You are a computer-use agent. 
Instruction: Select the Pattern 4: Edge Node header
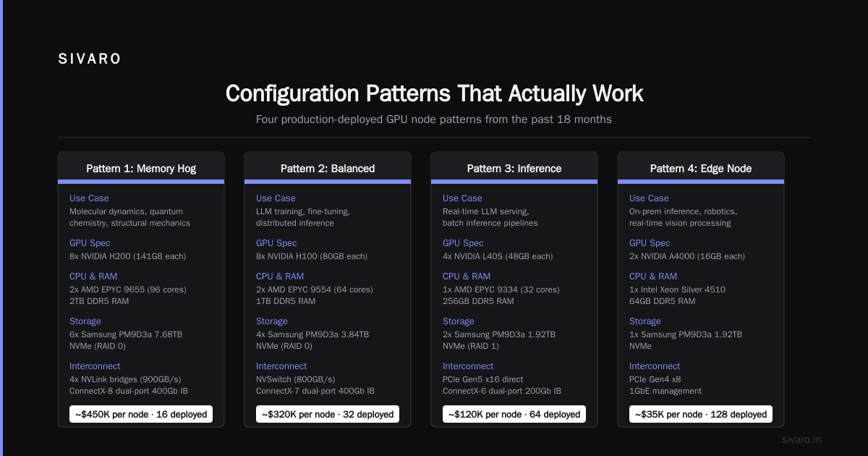pyautogui.click(x=701, y=169)
